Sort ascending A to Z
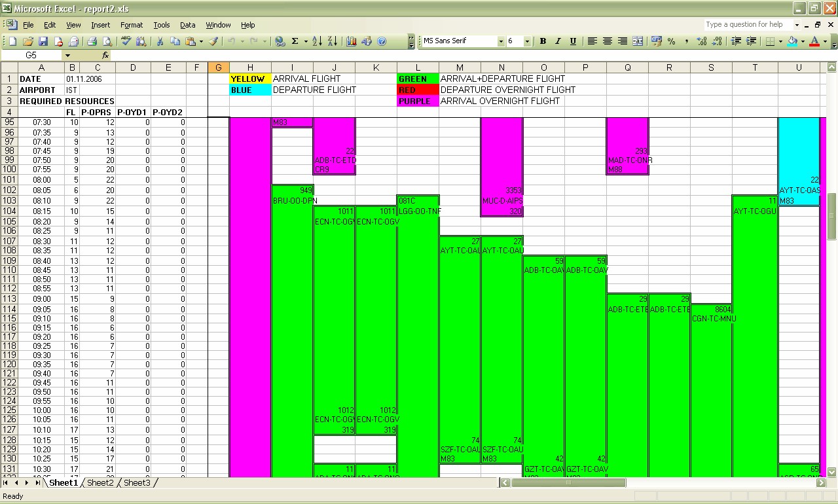This screenshot has width=838, height=504. tap(317, 41)
